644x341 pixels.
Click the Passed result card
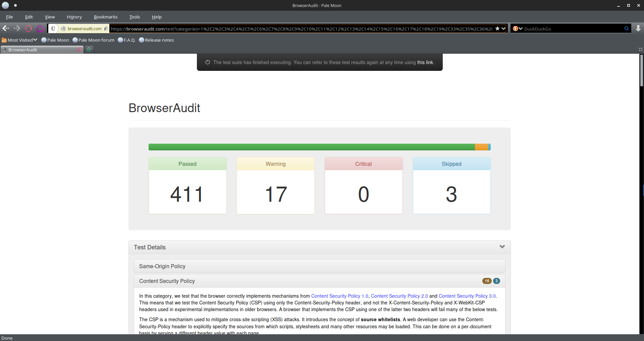click(187, 186)
